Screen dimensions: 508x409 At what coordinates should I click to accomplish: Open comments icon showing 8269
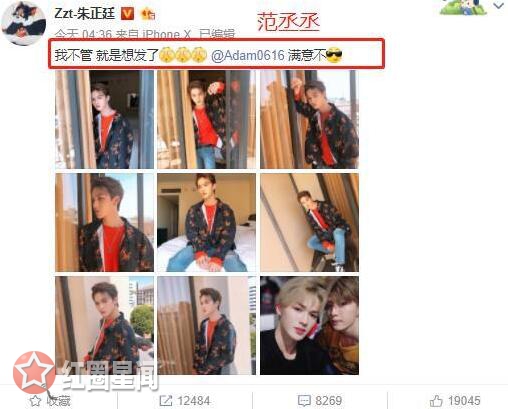click(x=304, y=401)
